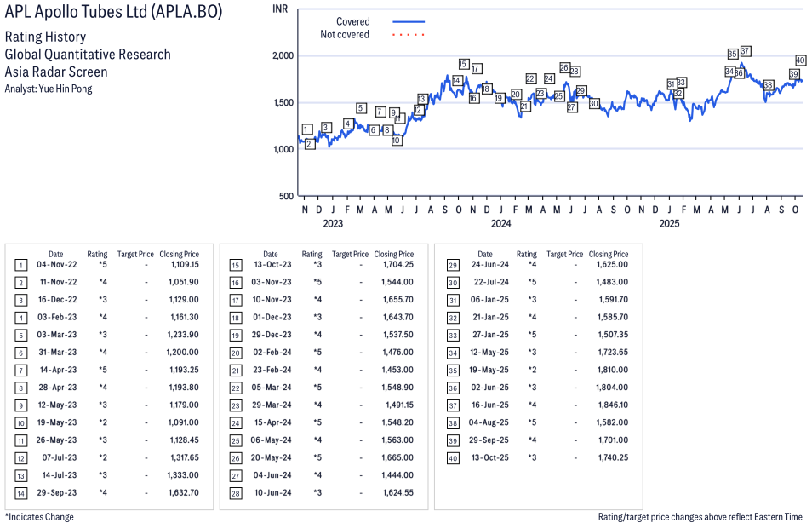Select the 1,846.10 closing price cell
The width and height of the screenshot is (812, 523).
(609, 405)
